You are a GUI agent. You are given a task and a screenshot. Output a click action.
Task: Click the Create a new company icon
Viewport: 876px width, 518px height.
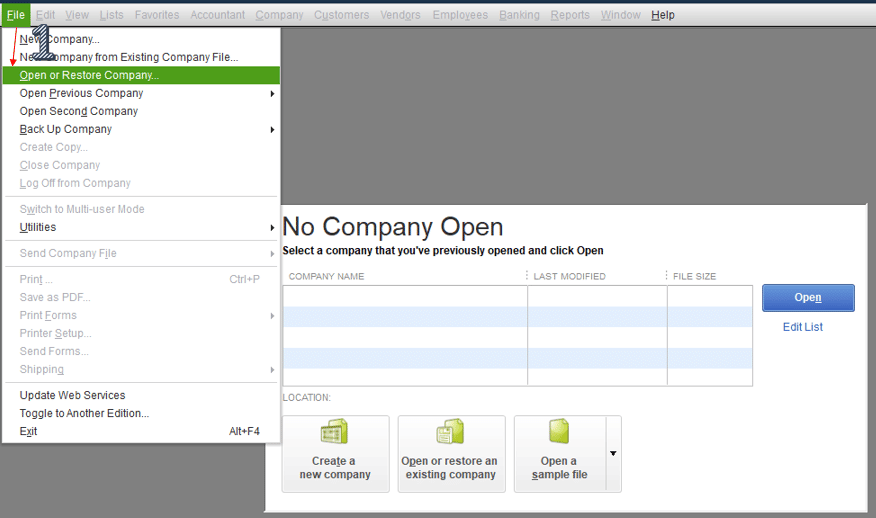(x=334, y=431)
